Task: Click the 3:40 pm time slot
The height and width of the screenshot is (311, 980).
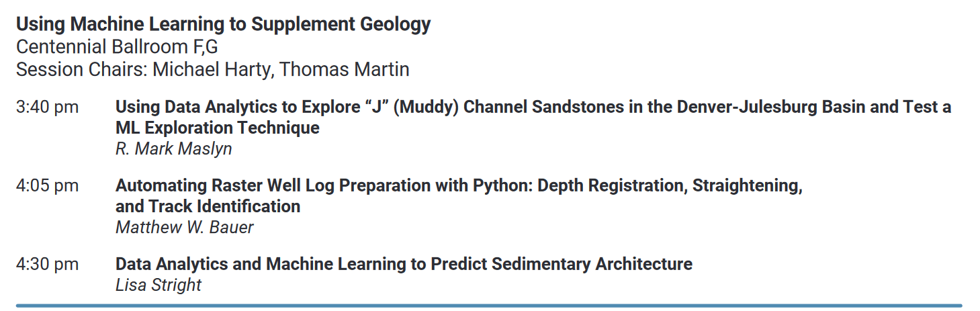Action: [x=47, y=107]
